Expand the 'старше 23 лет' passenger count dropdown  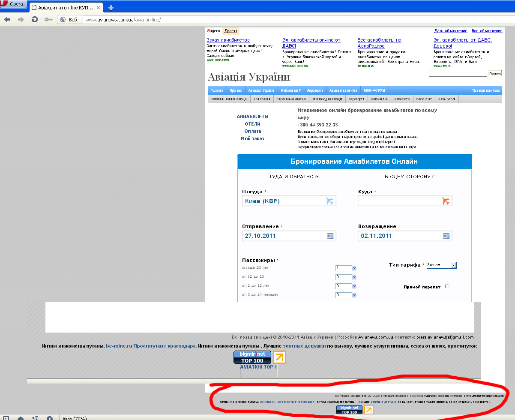[x=346, y=268]
